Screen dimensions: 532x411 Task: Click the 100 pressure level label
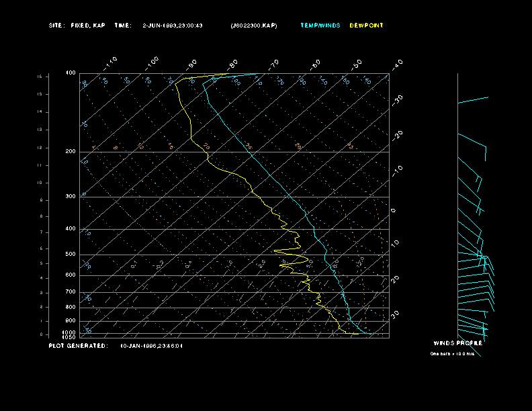tap(71, 73)
